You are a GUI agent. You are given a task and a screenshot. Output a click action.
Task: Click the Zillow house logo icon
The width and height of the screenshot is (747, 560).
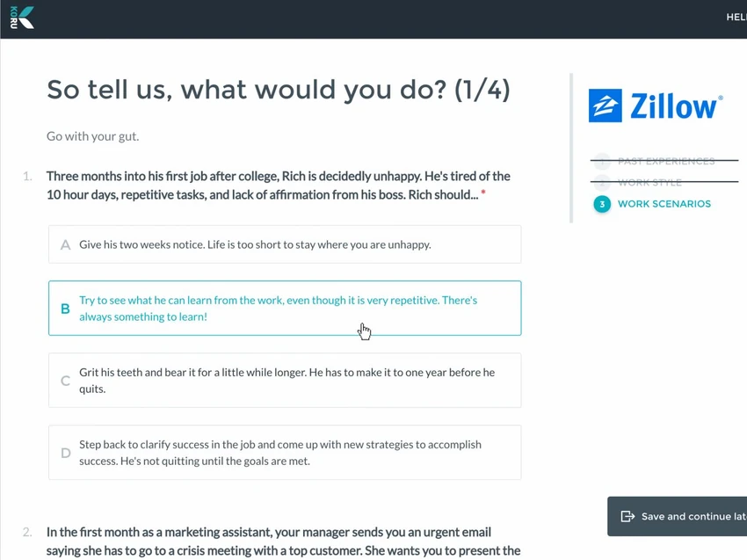click(605, 105)
